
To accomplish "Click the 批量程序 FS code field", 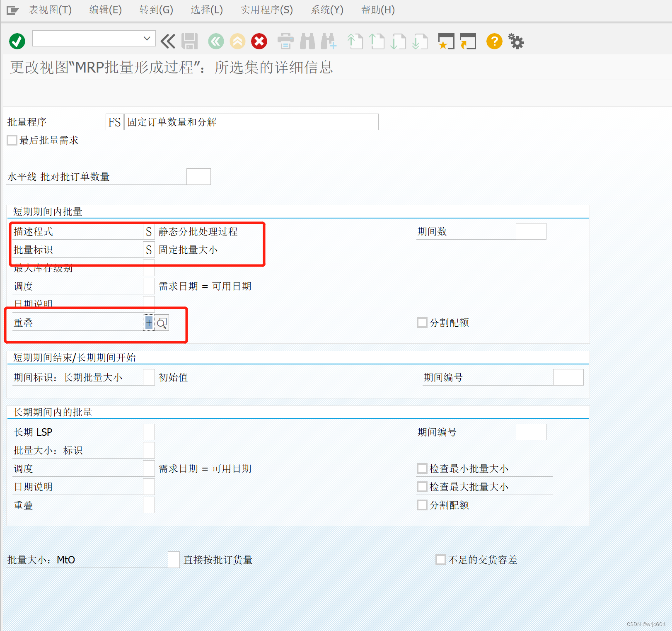I will [x=114, y=122].
